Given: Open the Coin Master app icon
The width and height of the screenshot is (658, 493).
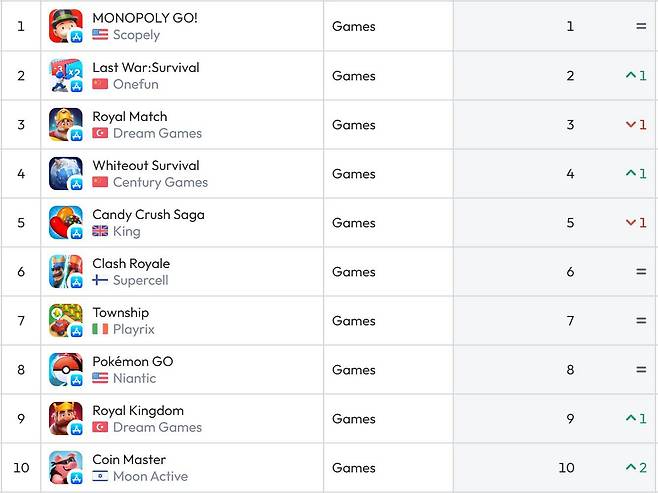Looking at the screenshot, I should pos(66,467).
